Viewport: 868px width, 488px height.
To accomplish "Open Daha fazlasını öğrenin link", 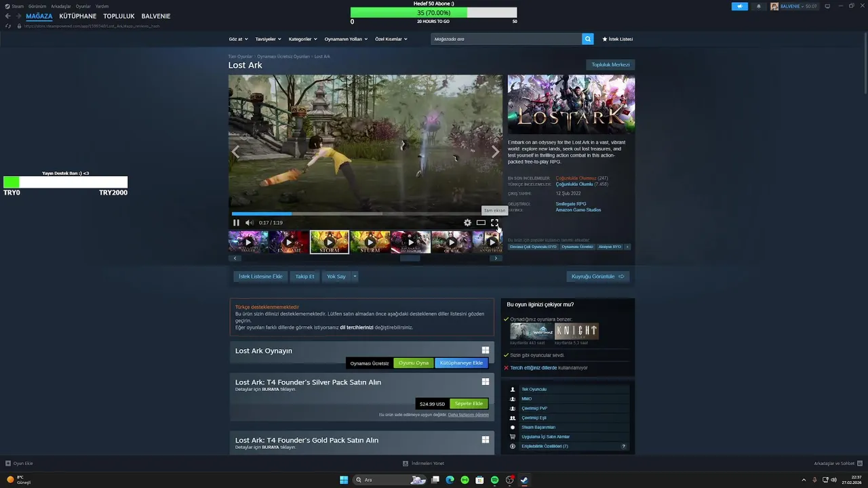I will (x=469, y=415).
